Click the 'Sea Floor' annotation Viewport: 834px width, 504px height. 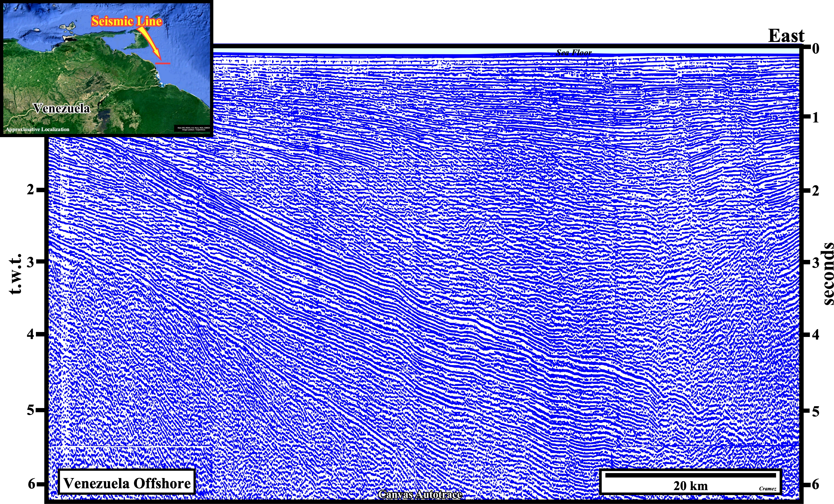click(574, 52)
